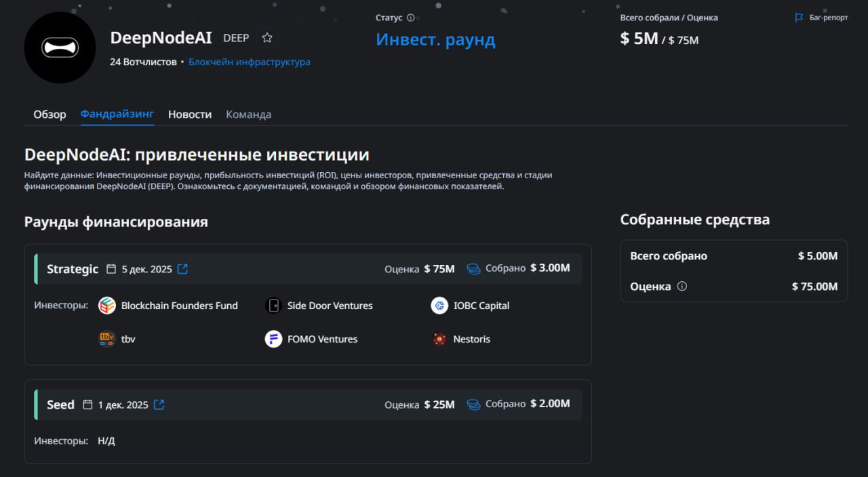Select the Side Door Ventures logo
868x477 pixels.
(x=273, y=306)
